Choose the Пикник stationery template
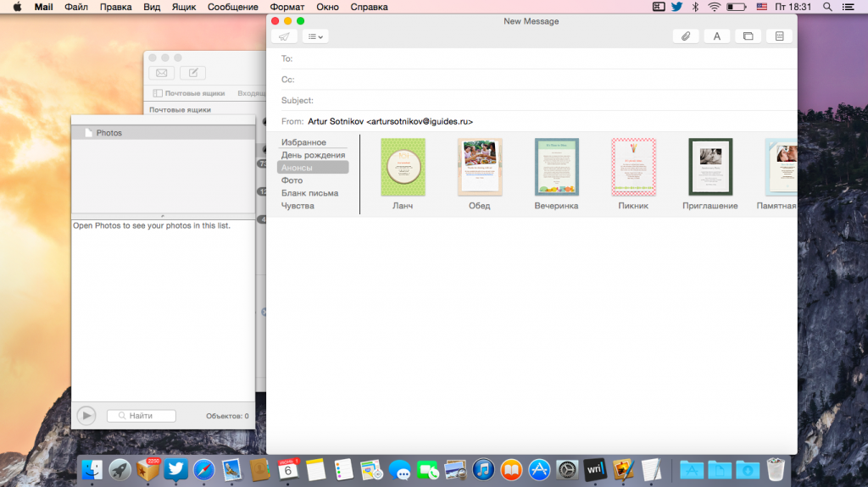The height and width of the screenshot is (487, 868). click(x=633, y=168)
